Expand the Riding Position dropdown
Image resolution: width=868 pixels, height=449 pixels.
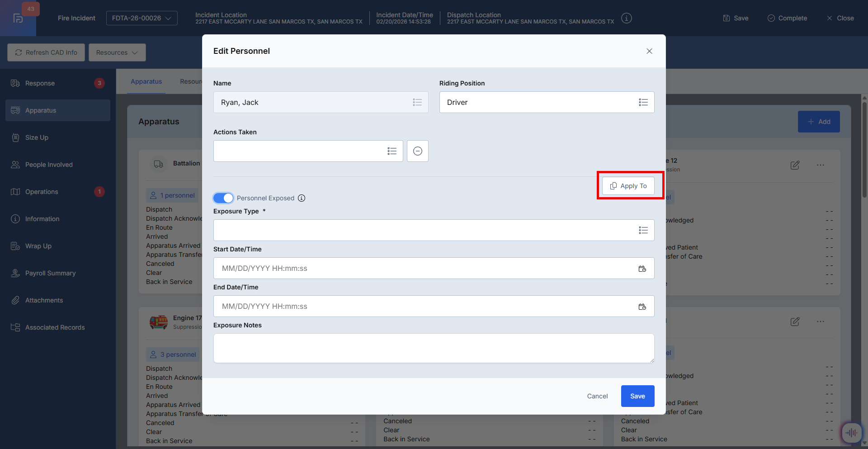click(643, 102)
